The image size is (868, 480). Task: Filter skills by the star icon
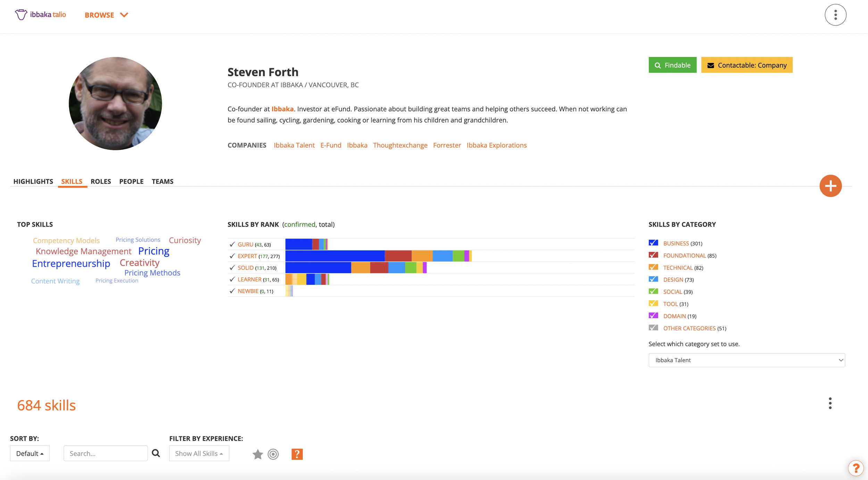click(x=258, y=454)
